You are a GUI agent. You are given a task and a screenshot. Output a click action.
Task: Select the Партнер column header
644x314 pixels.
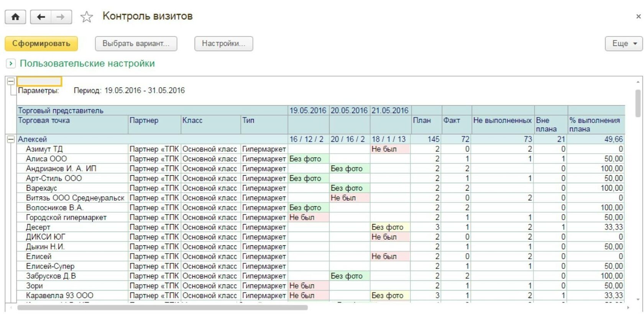pyautogui.click(x=154, y=124)
